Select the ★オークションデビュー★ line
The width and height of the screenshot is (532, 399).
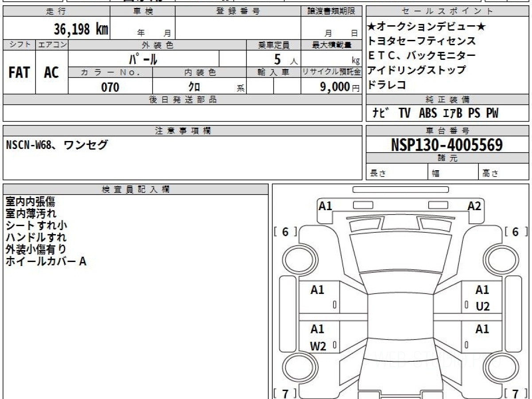[x=426, y=27]
